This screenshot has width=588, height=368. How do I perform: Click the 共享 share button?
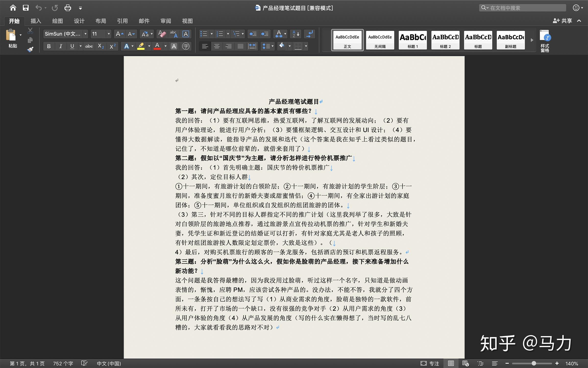tap(563, 21)
